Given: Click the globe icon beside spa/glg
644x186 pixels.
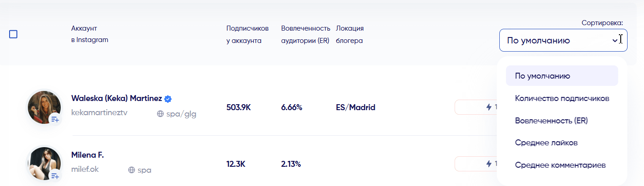Looking at the screenshot, I should pos(160,114).
